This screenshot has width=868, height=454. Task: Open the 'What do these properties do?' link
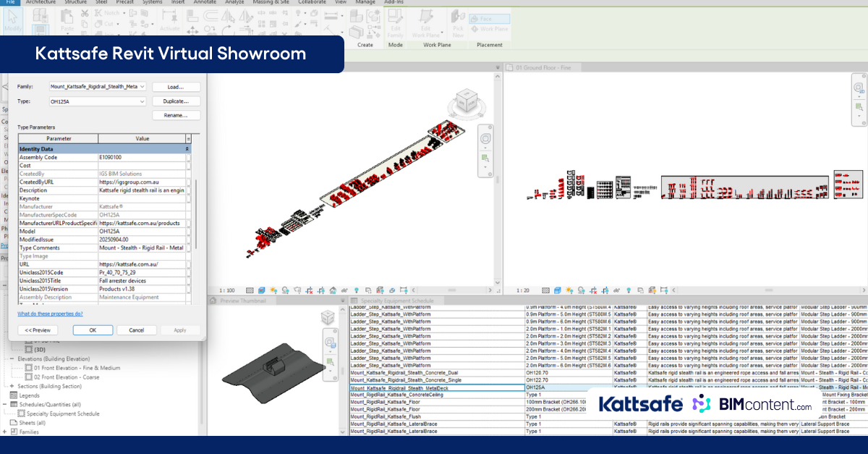coord(50,314)
